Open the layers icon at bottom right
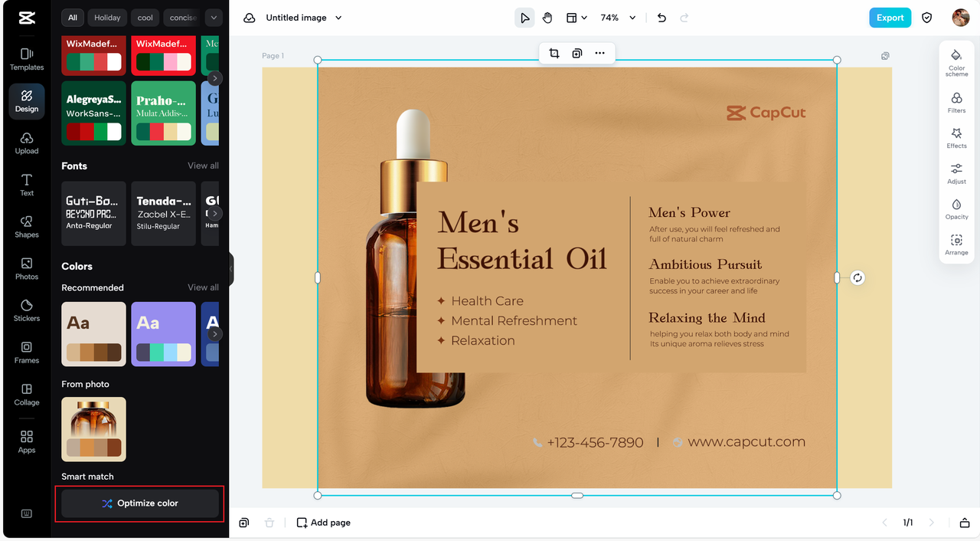980x541 pixels. [965, 523]
